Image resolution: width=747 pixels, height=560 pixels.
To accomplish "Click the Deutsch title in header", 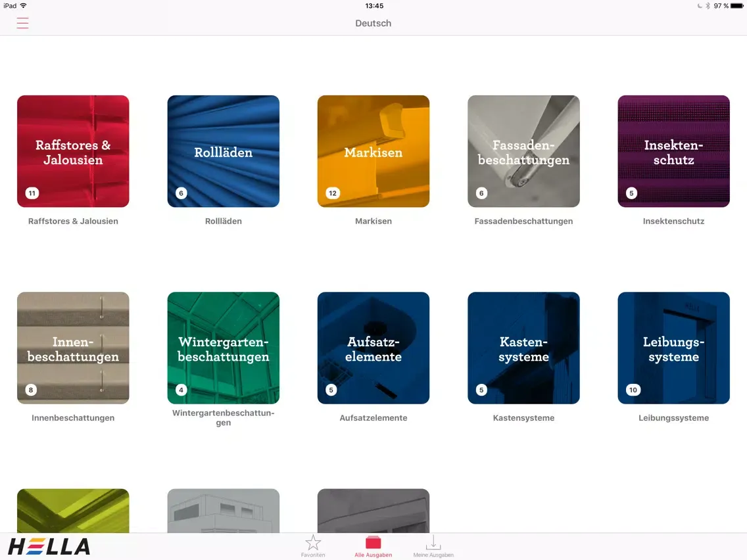I will tap(373, 24).
